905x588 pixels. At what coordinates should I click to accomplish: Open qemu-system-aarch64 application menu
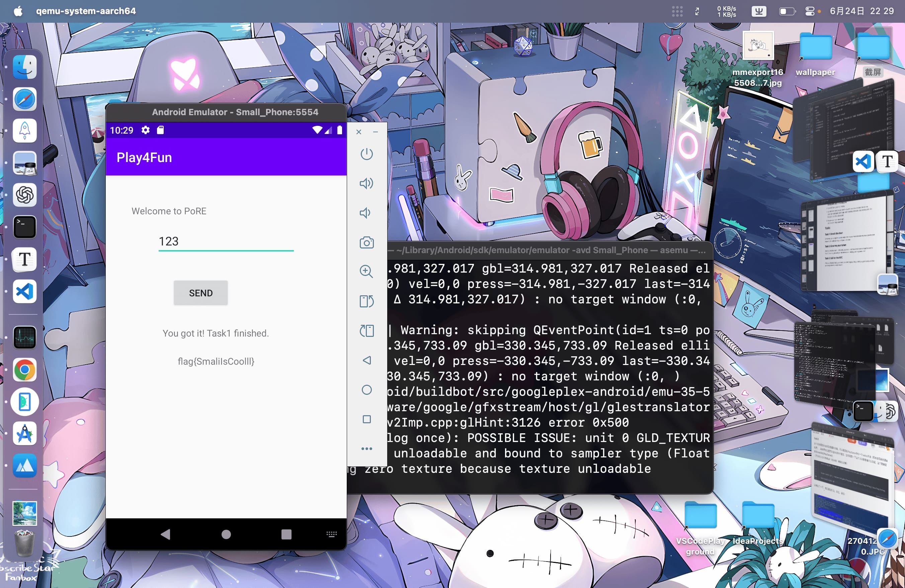86,11
